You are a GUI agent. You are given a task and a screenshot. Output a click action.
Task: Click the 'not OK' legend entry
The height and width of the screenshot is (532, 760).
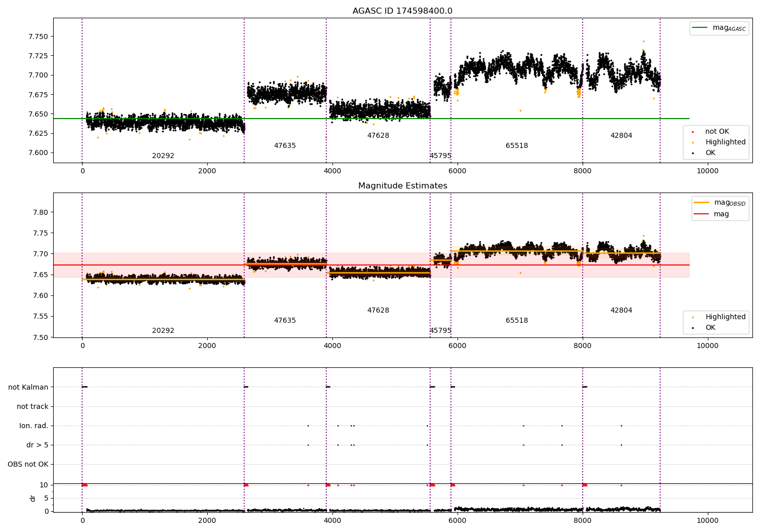click(717, 132)
